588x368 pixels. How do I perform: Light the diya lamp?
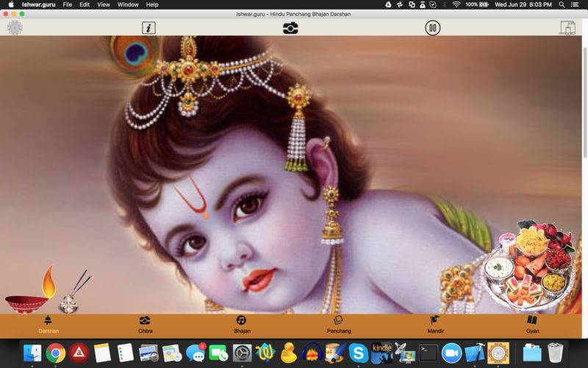[x=30, y=290]
